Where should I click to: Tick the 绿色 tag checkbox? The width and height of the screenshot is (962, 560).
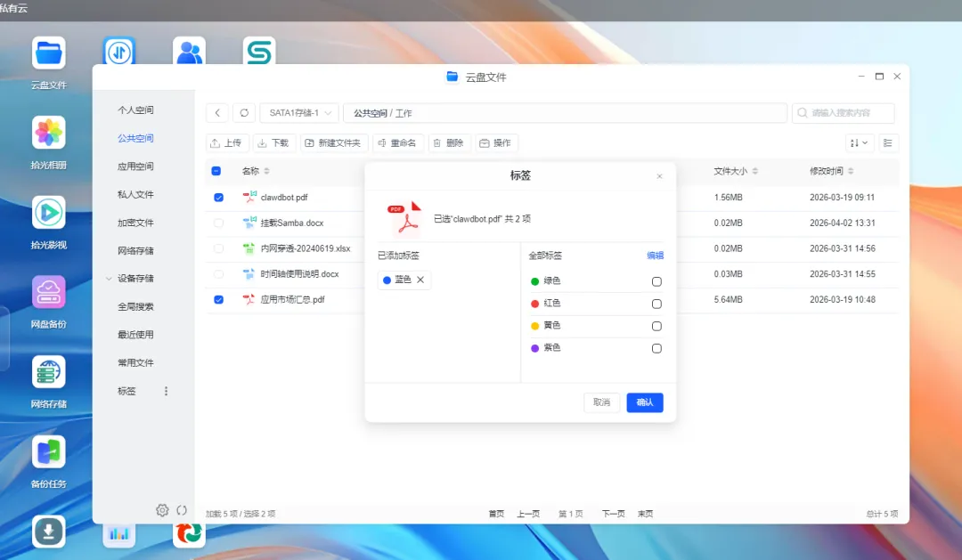coord(656,281)
